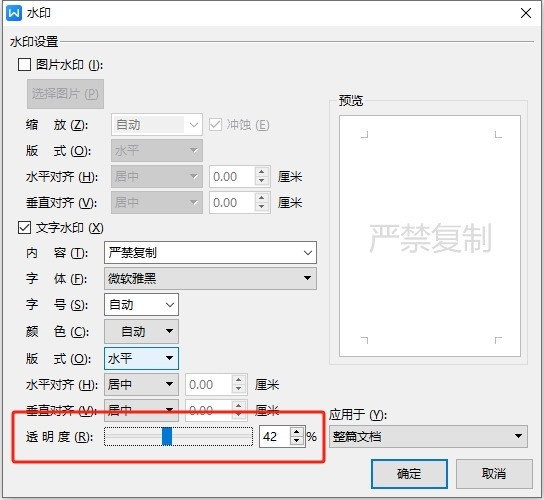The height and width of the screenshot is (500, 544).
Task: Open picture watermark 垂直对齐 dropdown
Action: (157, 202)
